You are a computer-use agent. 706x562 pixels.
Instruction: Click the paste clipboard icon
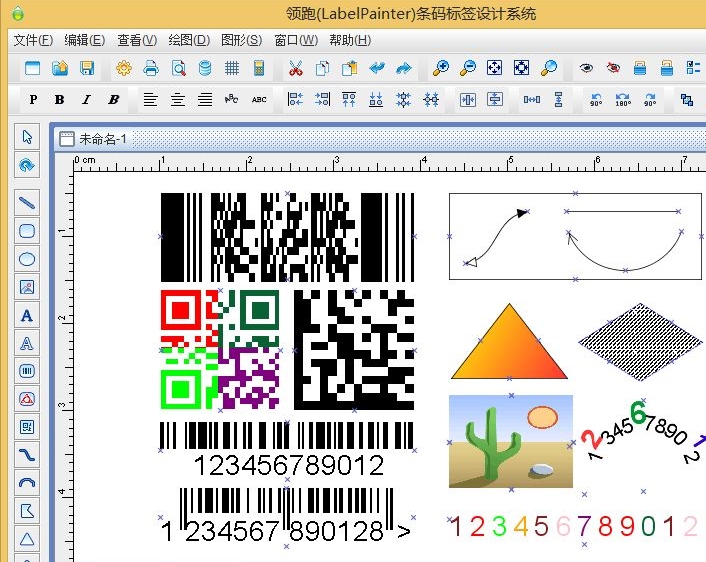[x=349, y=68]
